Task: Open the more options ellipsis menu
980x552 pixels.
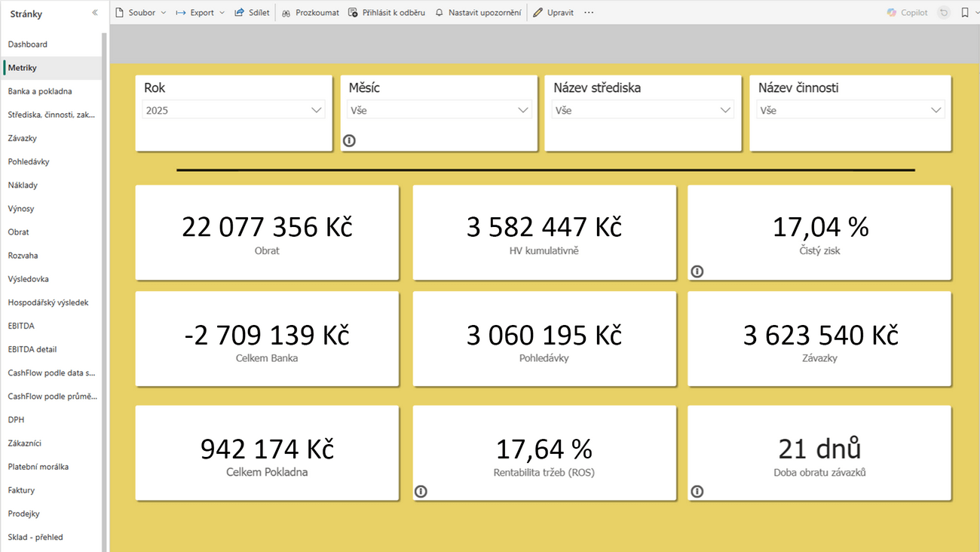Action: (x=589, y=13)
